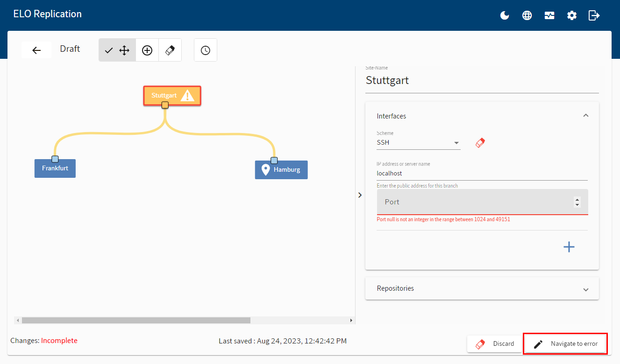
Task: Click the Navigate to error button
Action: (565, 344)
